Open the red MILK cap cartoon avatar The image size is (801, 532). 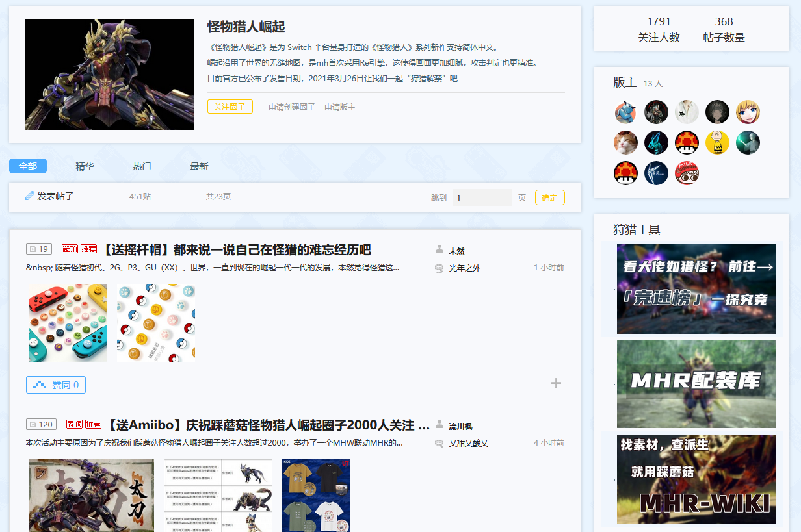687,173
